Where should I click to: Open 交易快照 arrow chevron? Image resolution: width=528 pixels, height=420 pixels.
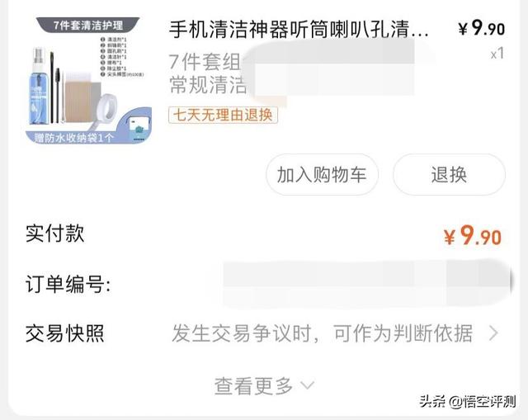point(493,333)
